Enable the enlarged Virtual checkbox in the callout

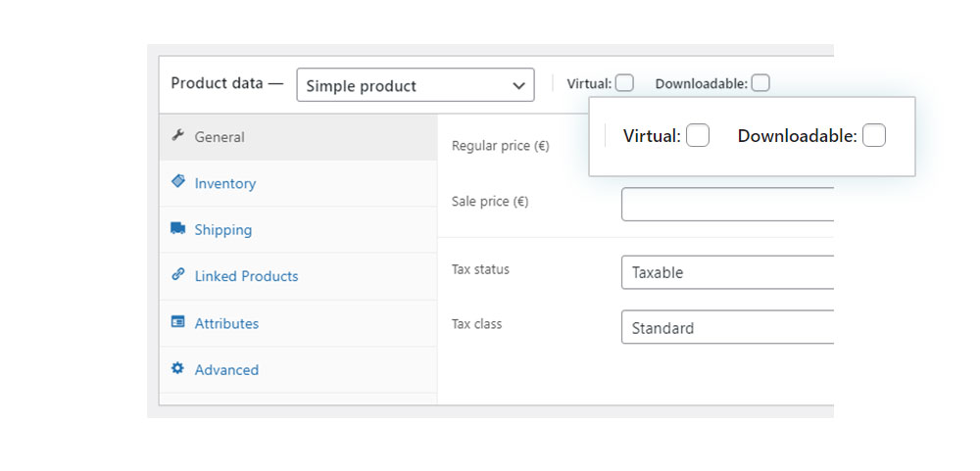[698, 135]
